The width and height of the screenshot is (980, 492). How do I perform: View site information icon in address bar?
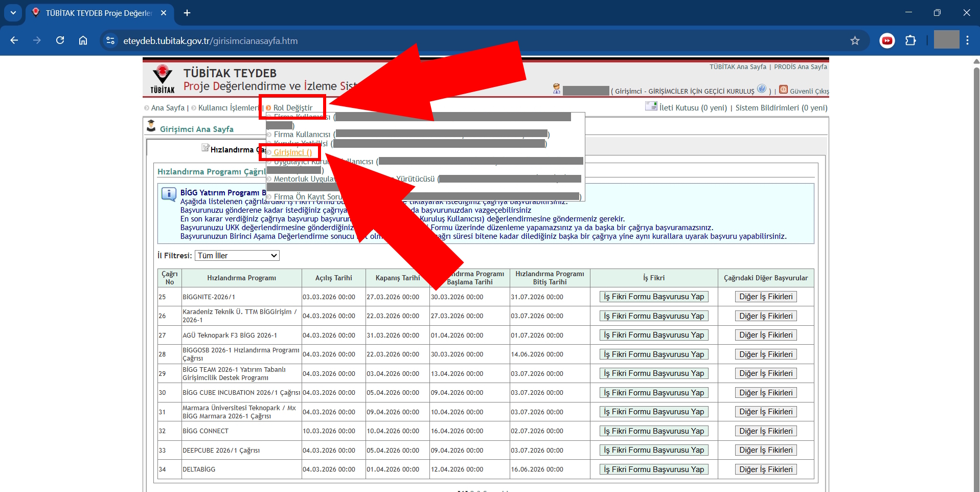pos(110,41)
